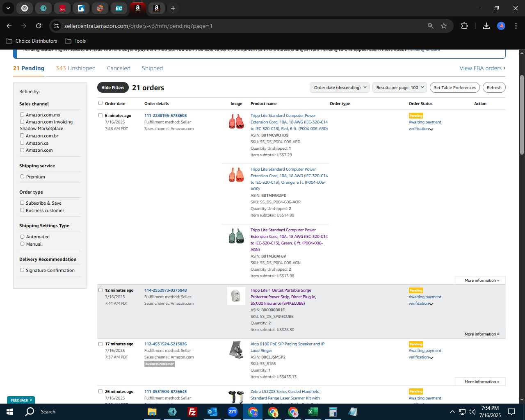Switch to the second Amazon browser tab
This screenshot has height=420, width=525.
(156, 8)
